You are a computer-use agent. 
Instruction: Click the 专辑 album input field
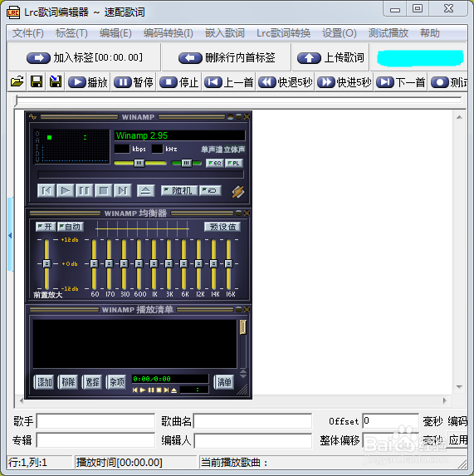coord(95,440)
